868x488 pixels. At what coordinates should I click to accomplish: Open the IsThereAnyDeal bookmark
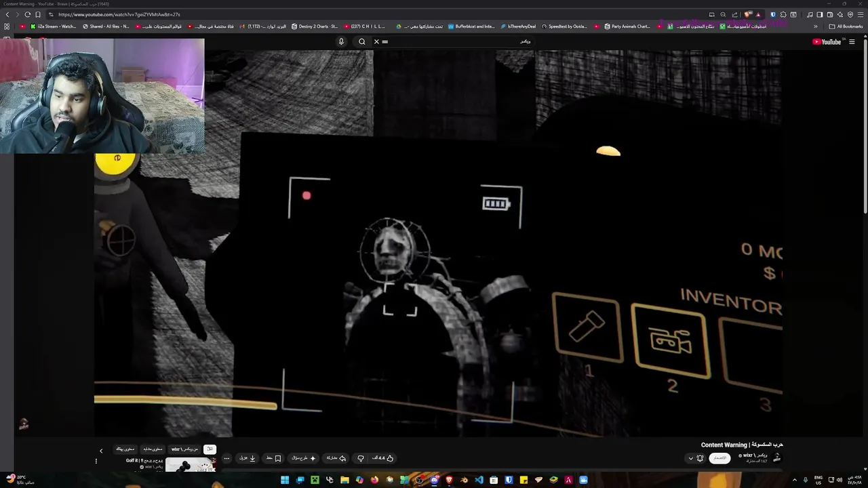click(518, 26)
